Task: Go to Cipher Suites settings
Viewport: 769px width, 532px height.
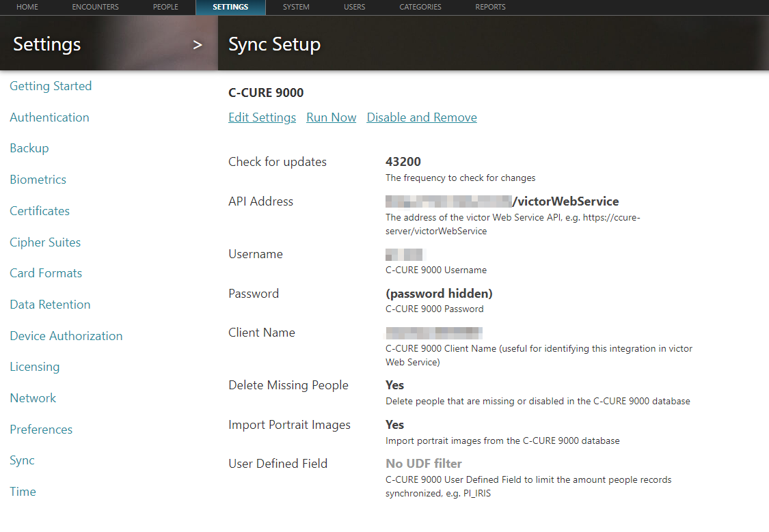Action: (x=45, y=242)
